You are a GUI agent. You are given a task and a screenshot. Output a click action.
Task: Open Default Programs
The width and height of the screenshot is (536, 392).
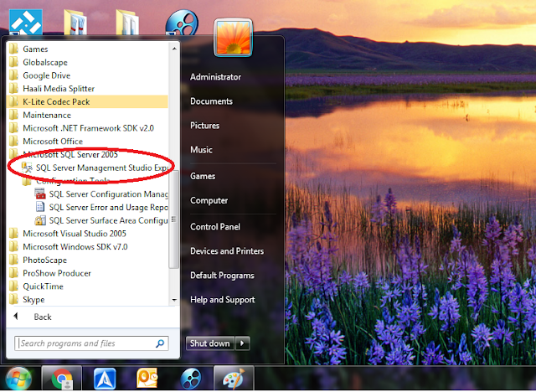(222, 275)
